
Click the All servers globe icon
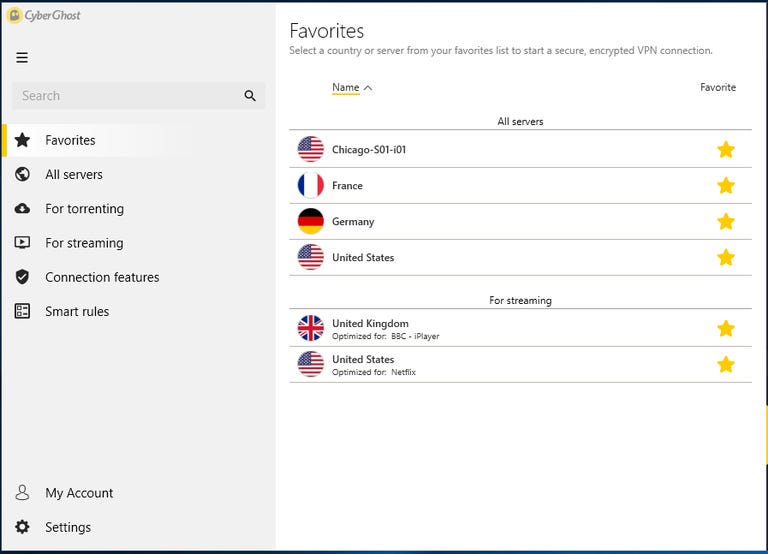[x=22, y=175]
